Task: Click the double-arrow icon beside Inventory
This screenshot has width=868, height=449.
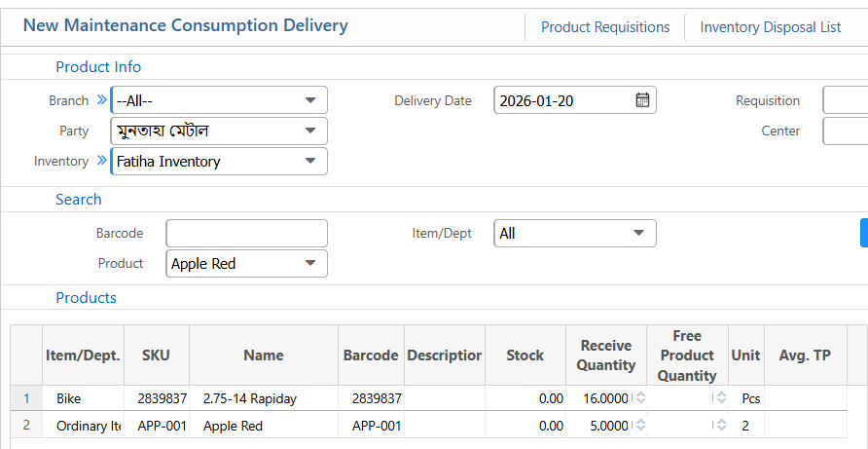Action: pyautogui.click(x=102, y=161)
